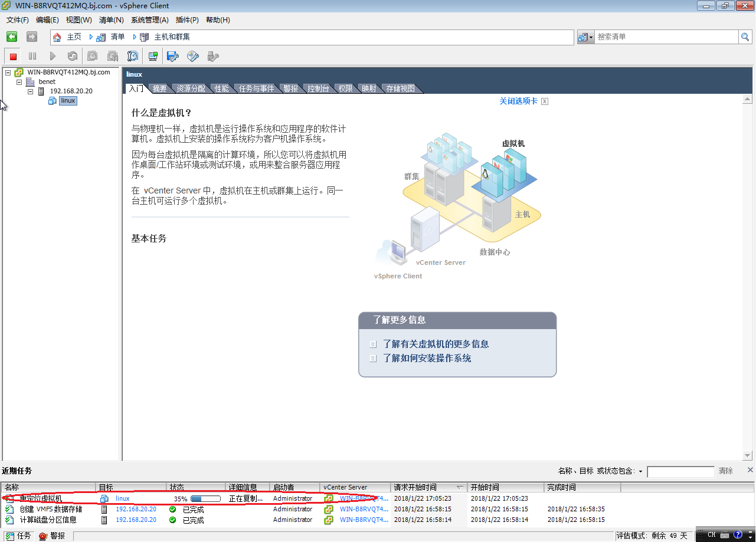Image resolution: width=756 pixels, height=542 pixels.
Task: Switch to the 控制台 tab
Action: pyautogui.click(x=318, y=88)
